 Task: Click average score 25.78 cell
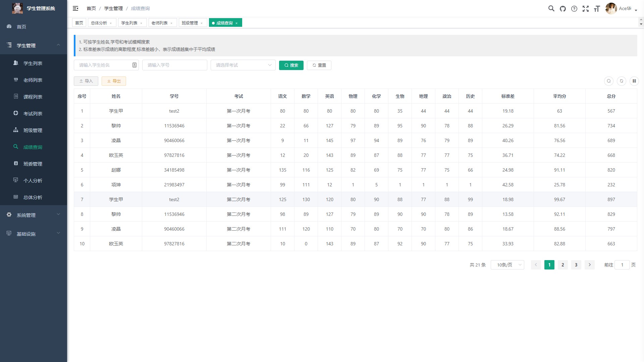[559, 185]
